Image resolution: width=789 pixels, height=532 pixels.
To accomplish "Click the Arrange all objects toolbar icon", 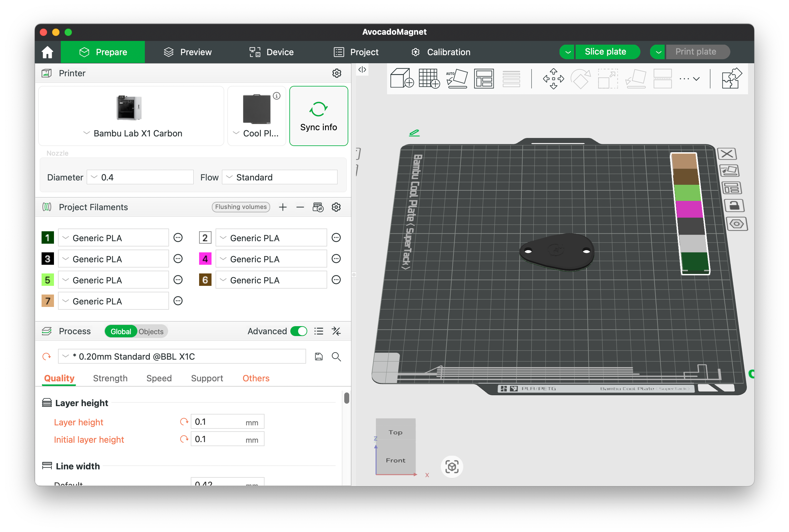I will [x=484, y=78].
